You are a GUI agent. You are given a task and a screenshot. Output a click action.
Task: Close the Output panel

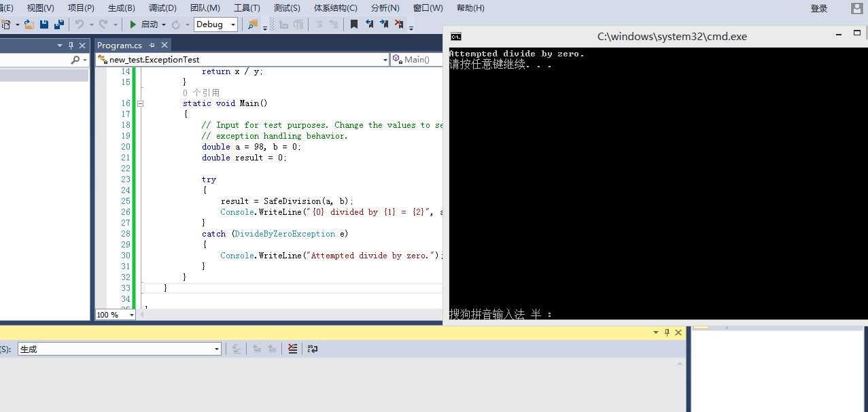coord(678,332)
